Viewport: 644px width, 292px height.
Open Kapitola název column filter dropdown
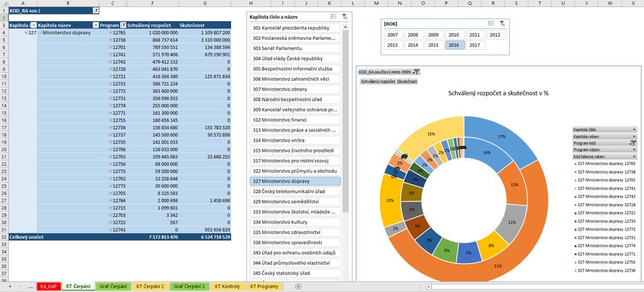96,25
